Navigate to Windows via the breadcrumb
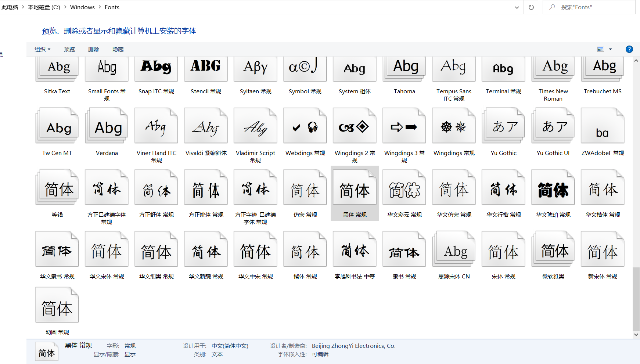Viewport: 640px width, 364px height. pos(82,7)
